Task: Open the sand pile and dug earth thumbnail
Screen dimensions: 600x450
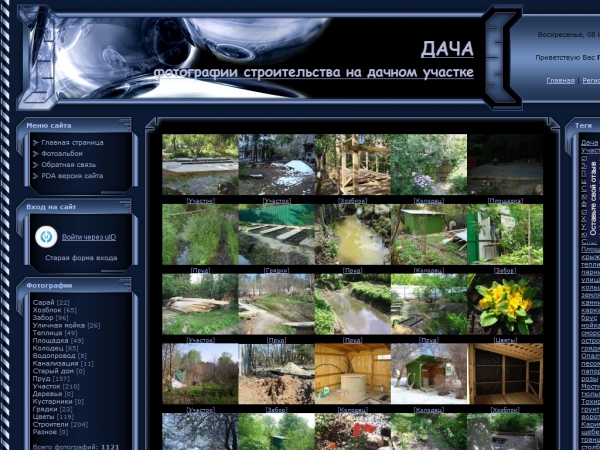Action: (276, 374)
